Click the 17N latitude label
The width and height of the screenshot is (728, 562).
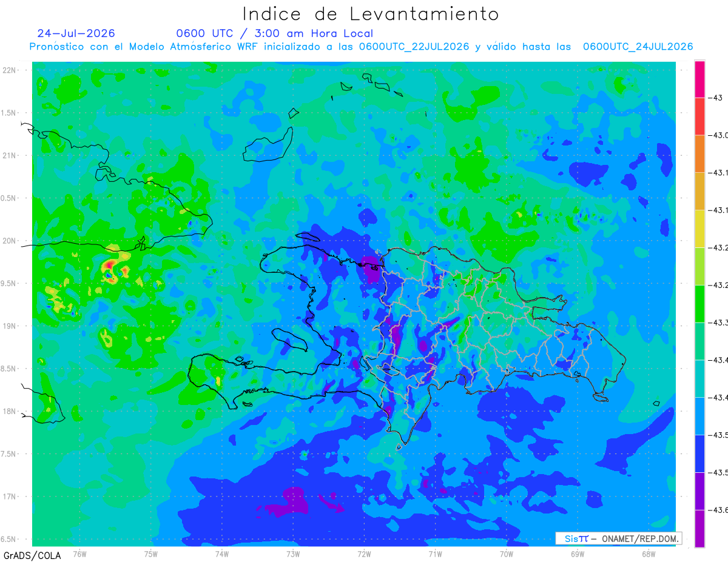point(10,497)
